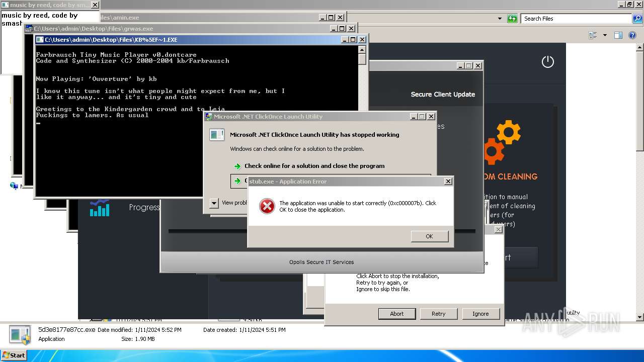The height and width of the screenshot is (362, 644).
Task: Click the 'Size: 1.90 MB' text
Action: (x=138, y=339)
